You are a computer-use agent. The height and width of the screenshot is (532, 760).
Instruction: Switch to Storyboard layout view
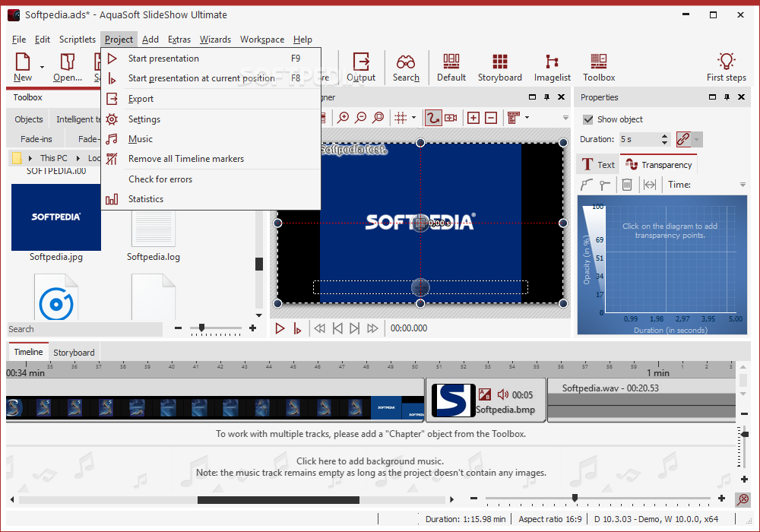[x=500, y=68]
